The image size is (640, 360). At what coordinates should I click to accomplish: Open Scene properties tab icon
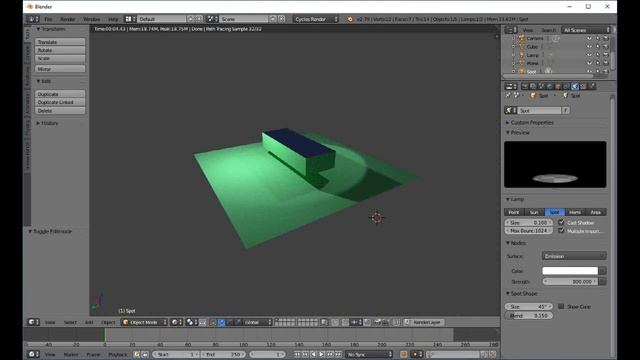(542, 87)
